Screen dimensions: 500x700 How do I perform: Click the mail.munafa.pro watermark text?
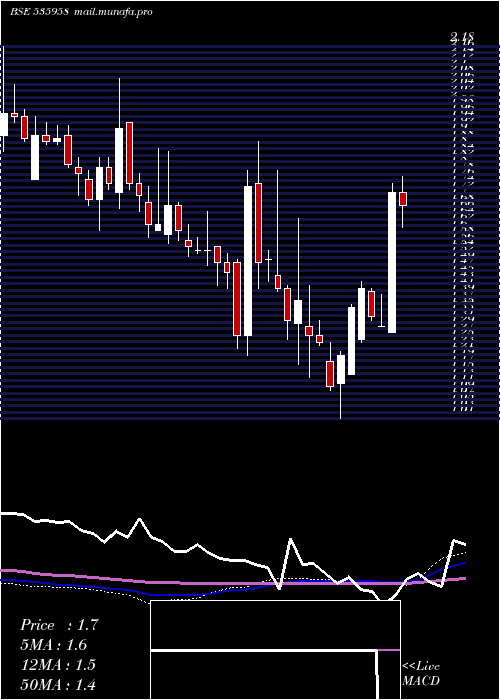(x=112, y=12)
